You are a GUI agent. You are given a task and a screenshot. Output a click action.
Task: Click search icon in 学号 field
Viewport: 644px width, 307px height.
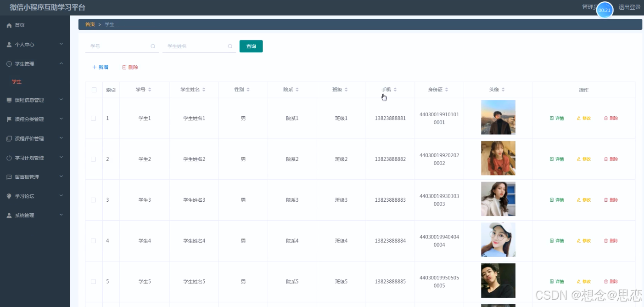pos(153,46)
